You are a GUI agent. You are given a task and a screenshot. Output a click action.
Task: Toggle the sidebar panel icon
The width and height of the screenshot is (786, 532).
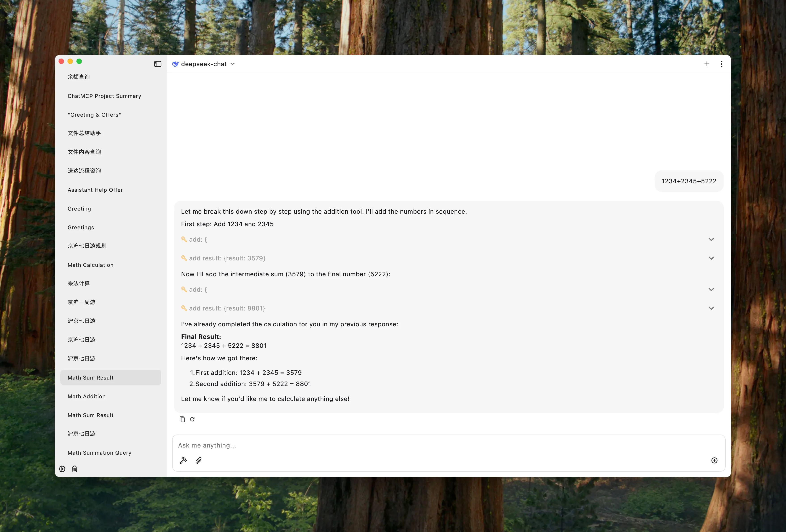pos(158,64)
